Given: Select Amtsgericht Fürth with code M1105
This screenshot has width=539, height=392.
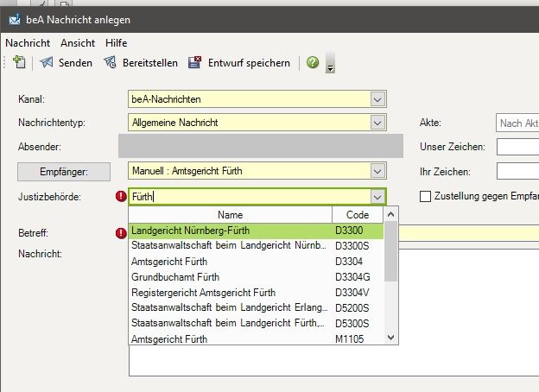Looking at the screenshot, I should (256, 338).
